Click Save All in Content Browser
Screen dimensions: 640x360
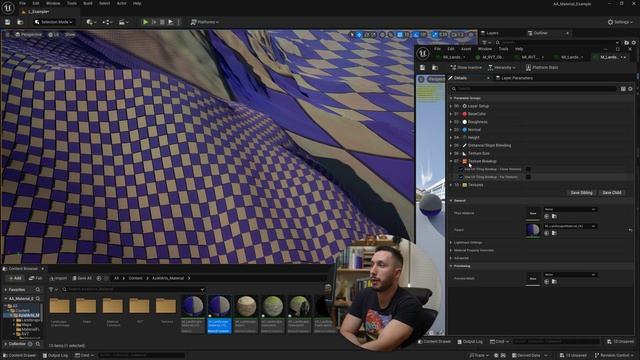click(82, 278)
